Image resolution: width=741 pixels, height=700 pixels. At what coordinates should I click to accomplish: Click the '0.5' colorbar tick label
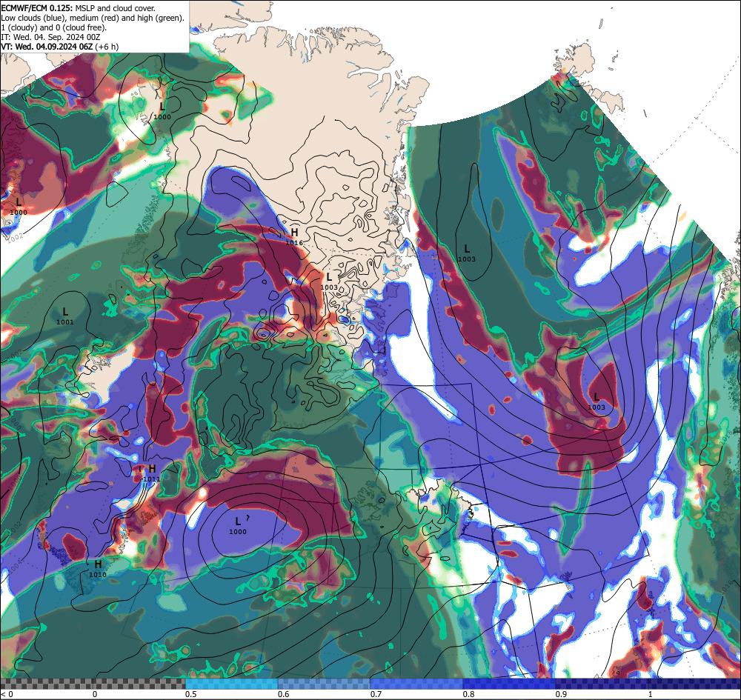pos(191,694)
